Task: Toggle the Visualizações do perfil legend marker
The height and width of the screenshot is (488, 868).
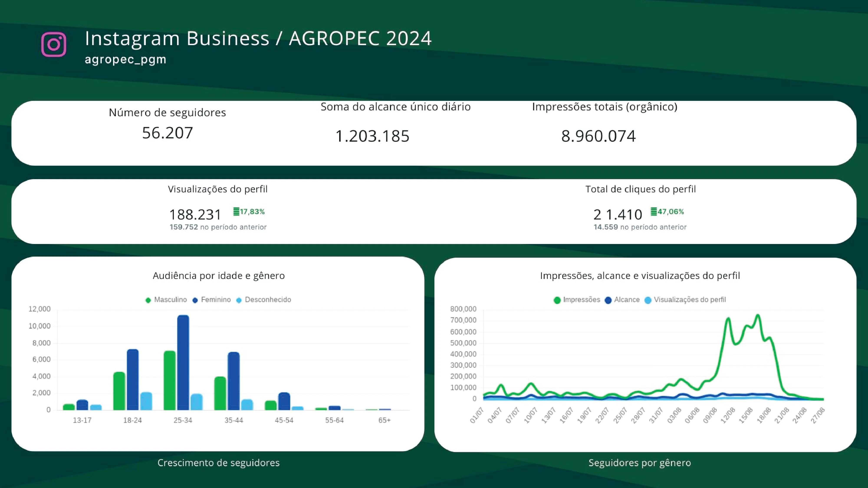Action: click(x=648, y=300)
